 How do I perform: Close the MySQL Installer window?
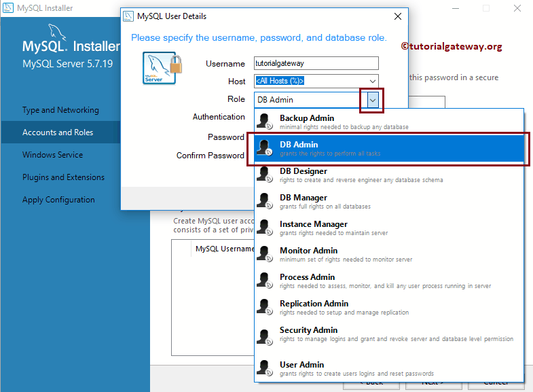(x=517, y=8)
